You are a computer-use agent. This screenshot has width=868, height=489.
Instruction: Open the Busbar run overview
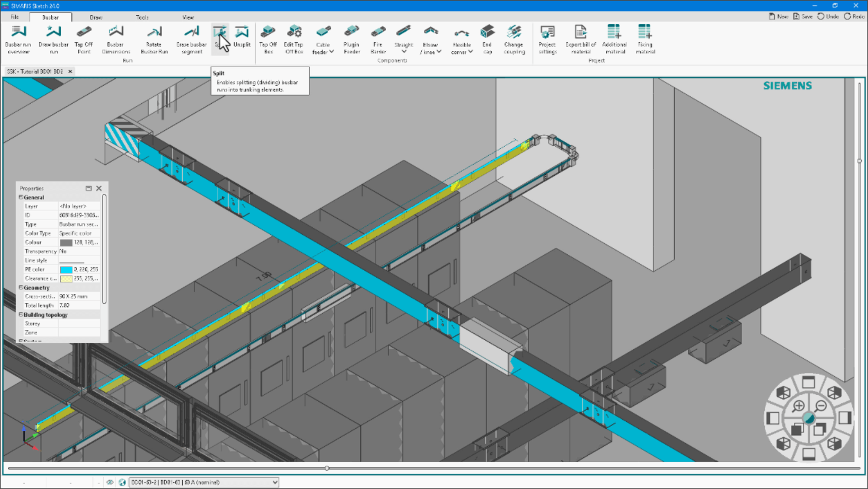point(17,39)
